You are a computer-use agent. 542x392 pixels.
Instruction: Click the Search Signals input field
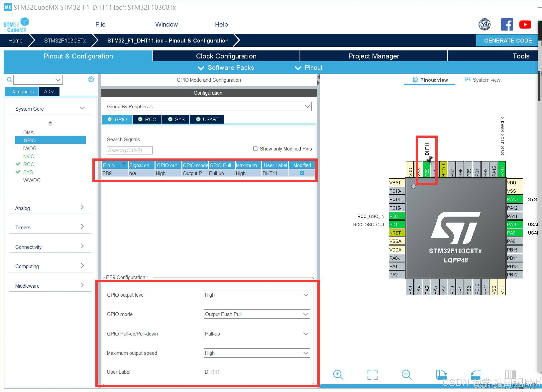[x=130, y=150]
